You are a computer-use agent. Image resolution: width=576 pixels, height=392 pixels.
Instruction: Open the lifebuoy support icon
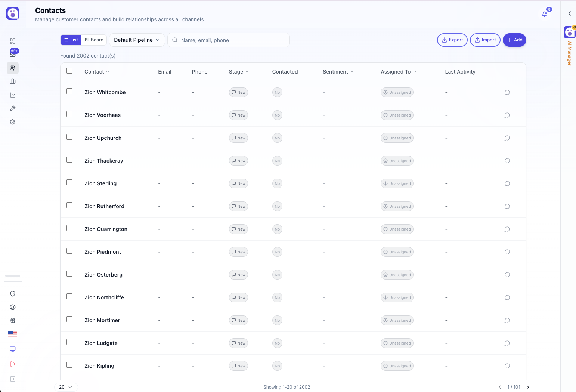[x=13, y=307]
